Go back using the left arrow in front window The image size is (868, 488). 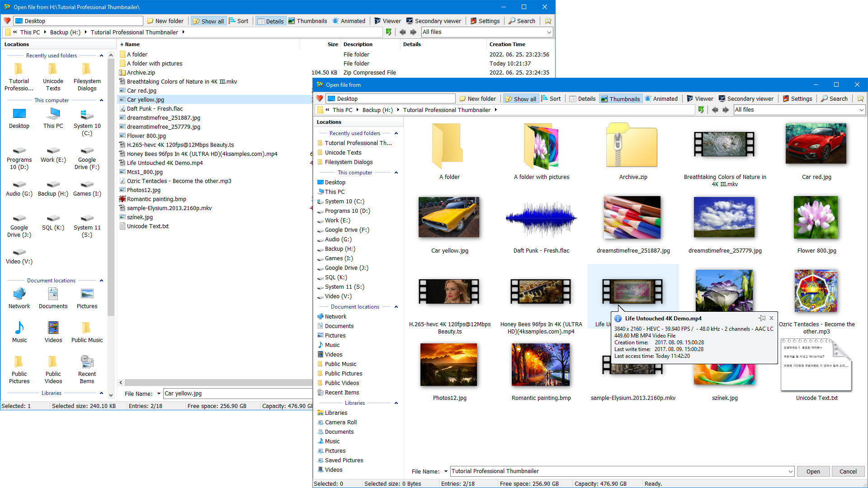(715, 110)
